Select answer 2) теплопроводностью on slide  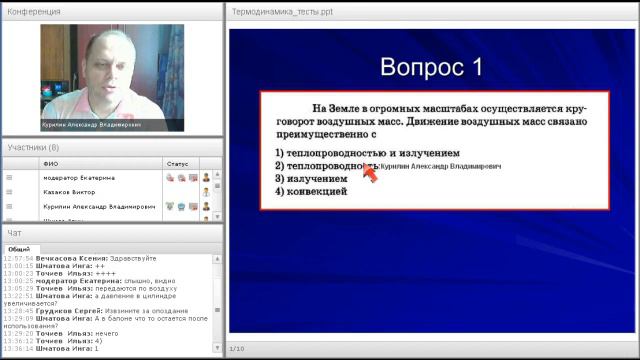click(x=327, y=166)
